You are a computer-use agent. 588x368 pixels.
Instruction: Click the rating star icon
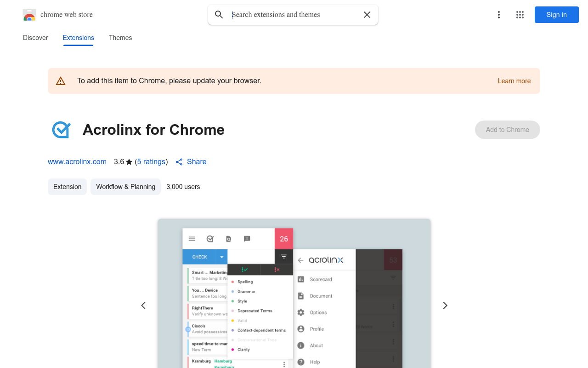(129, 162)
